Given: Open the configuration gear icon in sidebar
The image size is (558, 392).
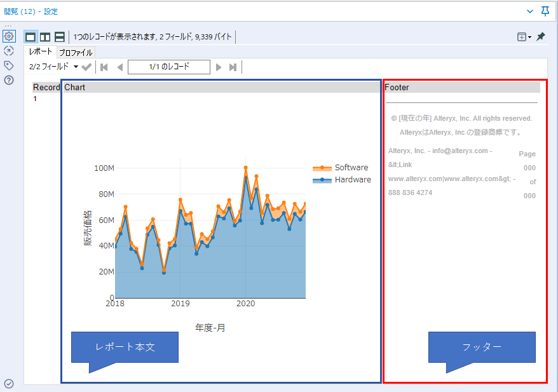Looking at the screenshot, I should tap(9, 36).
